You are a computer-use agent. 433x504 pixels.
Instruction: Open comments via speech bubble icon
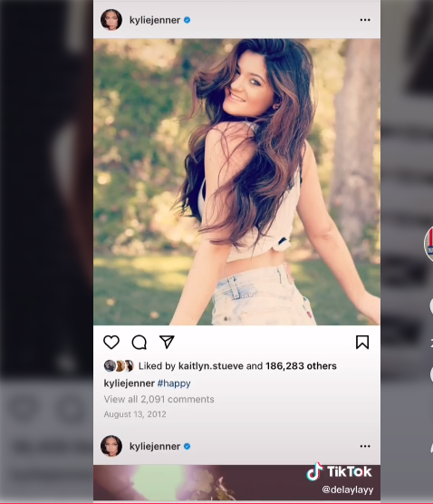(x=140, y=343)
